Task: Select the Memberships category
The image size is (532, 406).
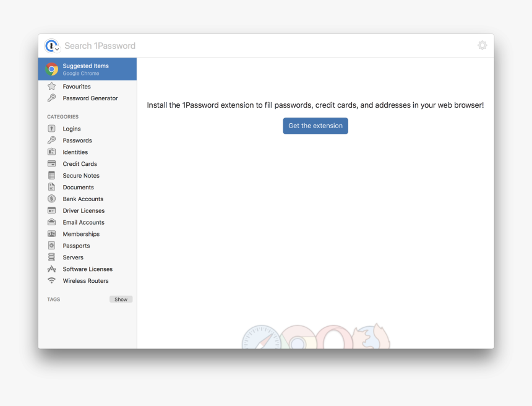Action: [80, 233]
